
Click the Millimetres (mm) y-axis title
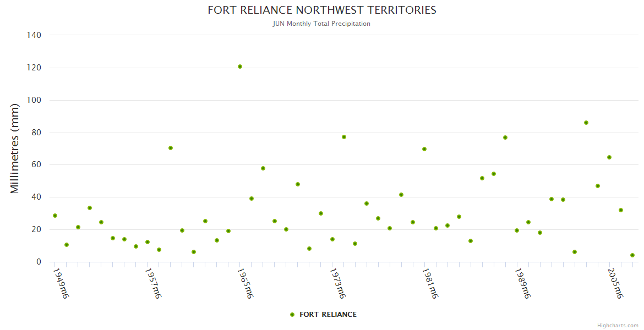tap(15, 148)
